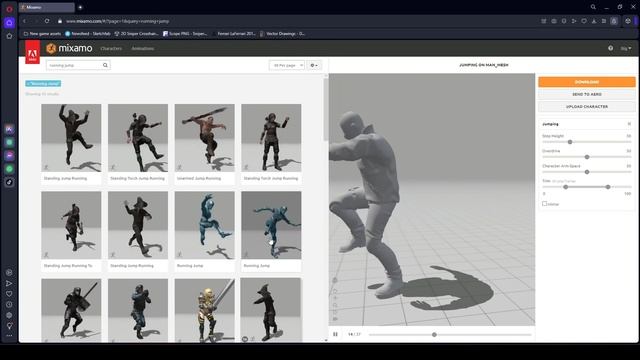Click Send to Aero button
Viewport: 640px width, 360px height.
(x=587, y=94)
